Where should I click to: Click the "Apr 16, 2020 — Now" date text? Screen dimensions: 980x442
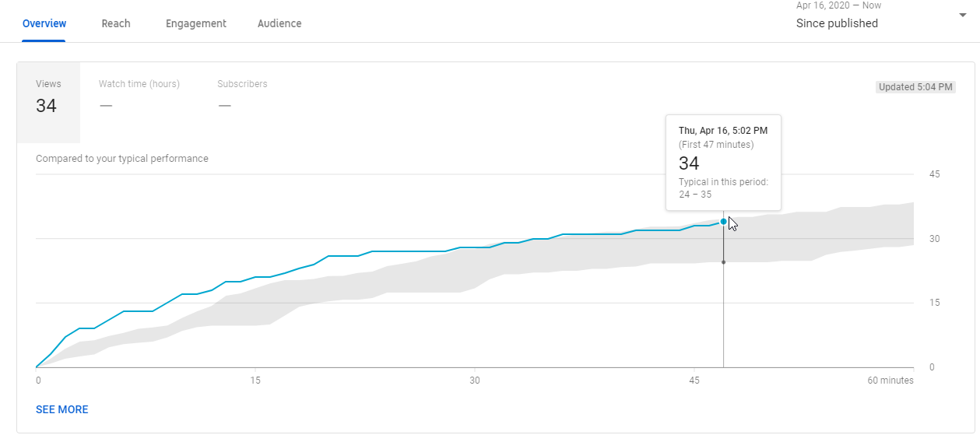tap(838, 5)
